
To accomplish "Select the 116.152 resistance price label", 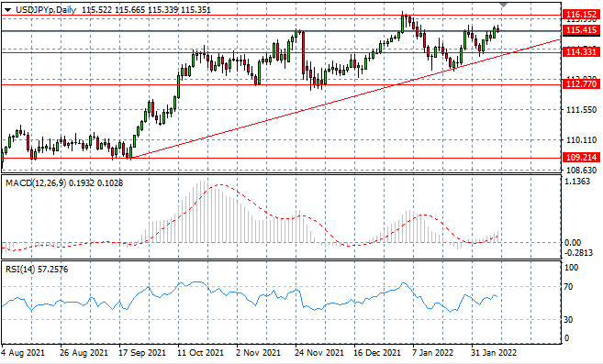I will point(581,15).
